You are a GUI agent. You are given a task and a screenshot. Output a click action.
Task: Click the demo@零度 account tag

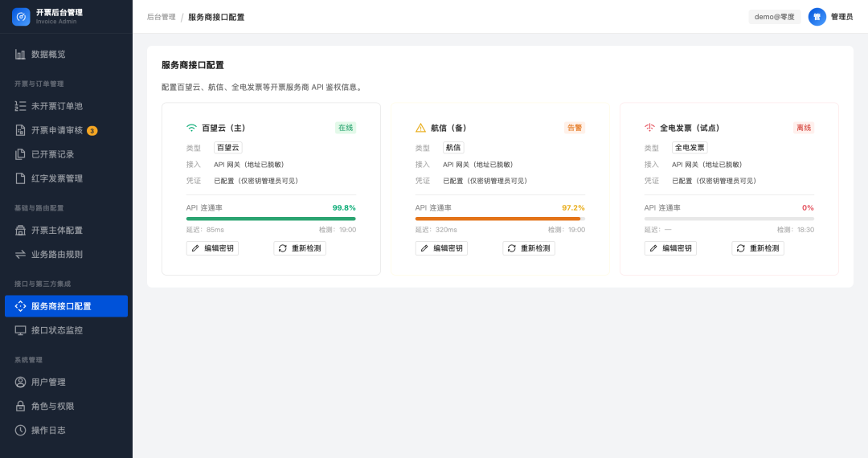tap(775, 17)
